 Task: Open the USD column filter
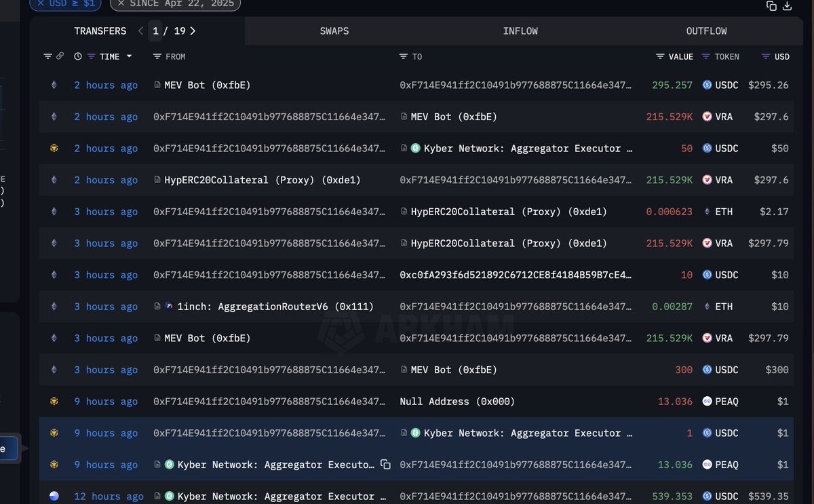pos(767,56)
